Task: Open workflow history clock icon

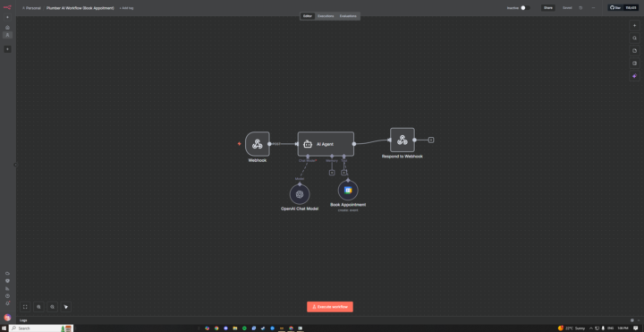Action: [x=580, y=8]
